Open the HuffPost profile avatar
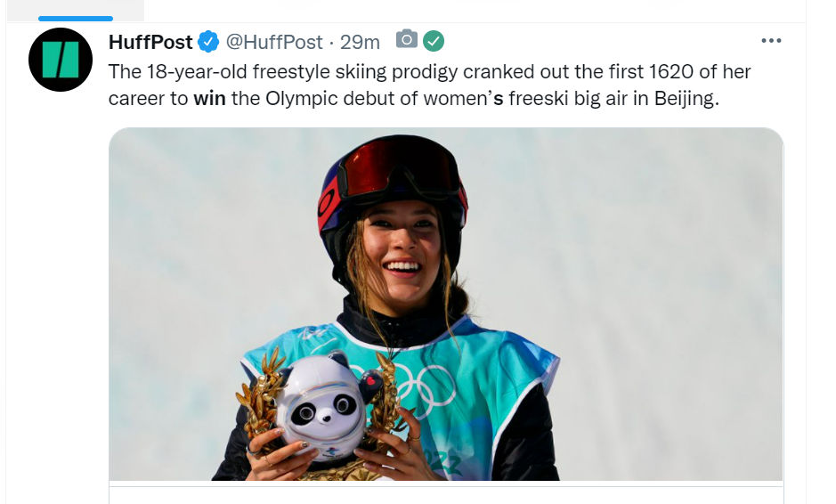The width and height of the screenshot is (836, 504). click(61, 60)
